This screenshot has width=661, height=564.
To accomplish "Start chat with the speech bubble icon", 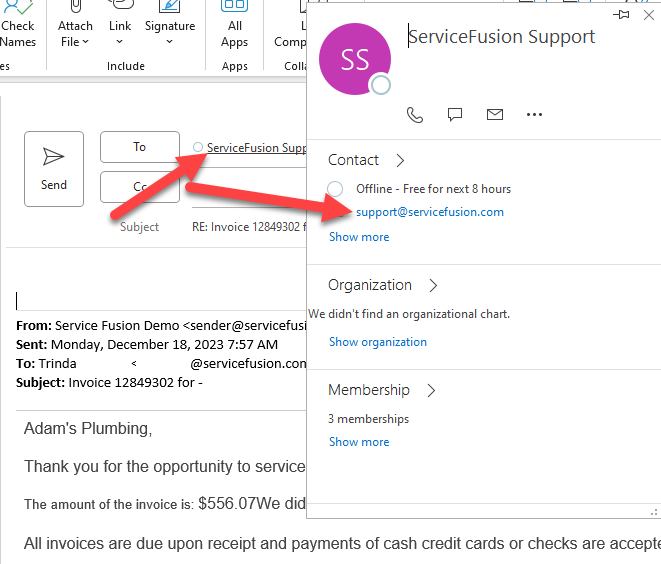I will [455, 115].
